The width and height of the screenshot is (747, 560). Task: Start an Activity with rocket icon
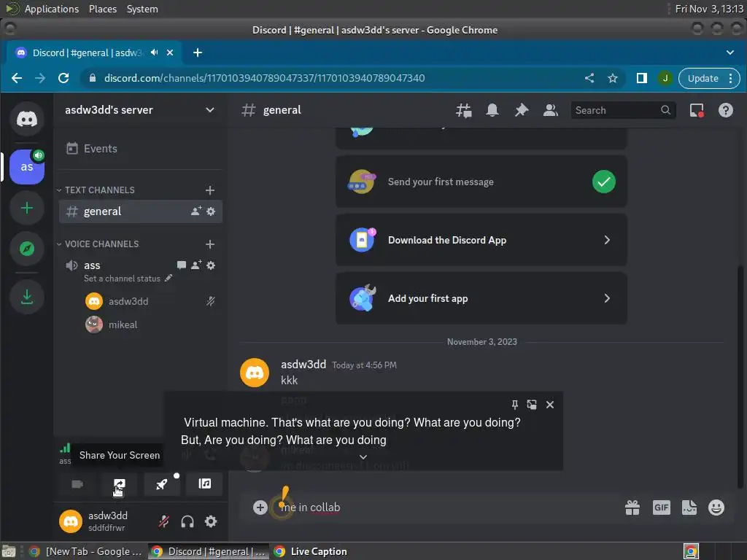161,484
